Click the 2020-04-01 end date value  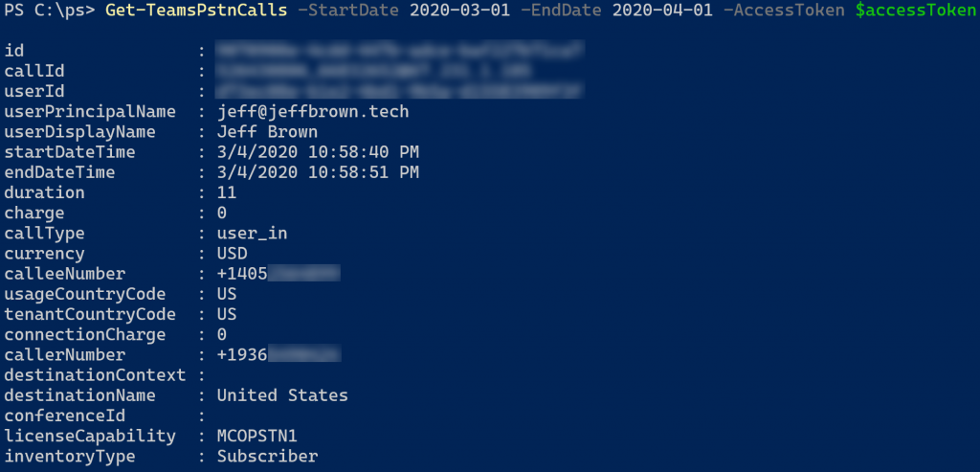pos(662,11)
